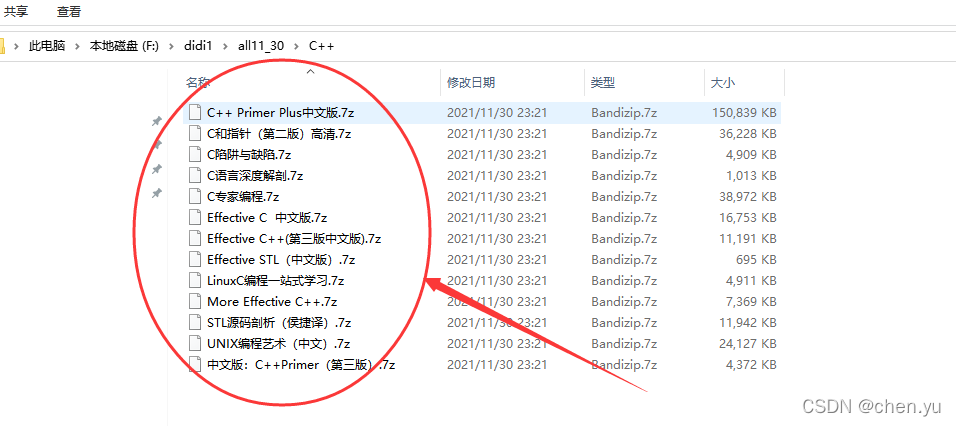The image size is (956, 426).
Task: Navigate to 本地磁盘 (F:) in breadcrumb
Action: (x=124, y=46)
